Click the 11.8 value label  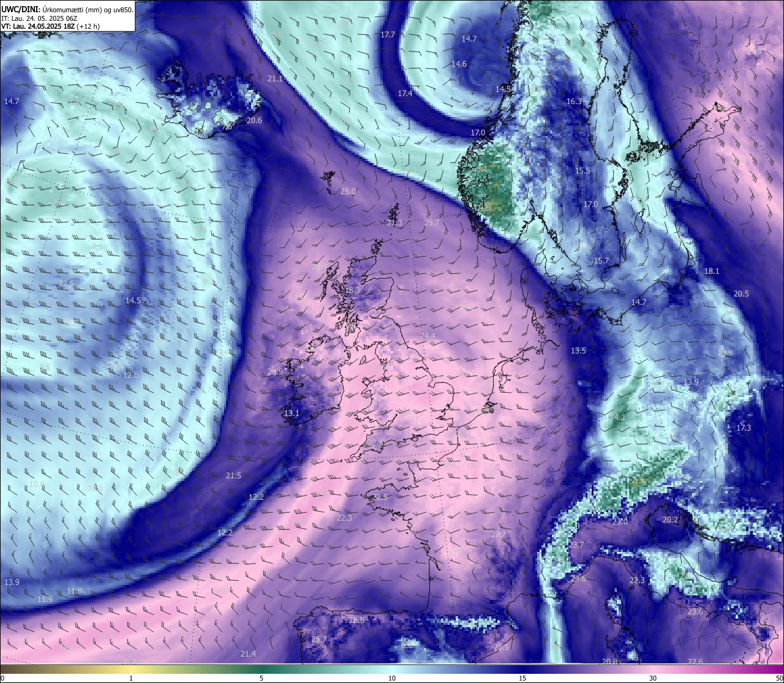(x=74, y=591)
